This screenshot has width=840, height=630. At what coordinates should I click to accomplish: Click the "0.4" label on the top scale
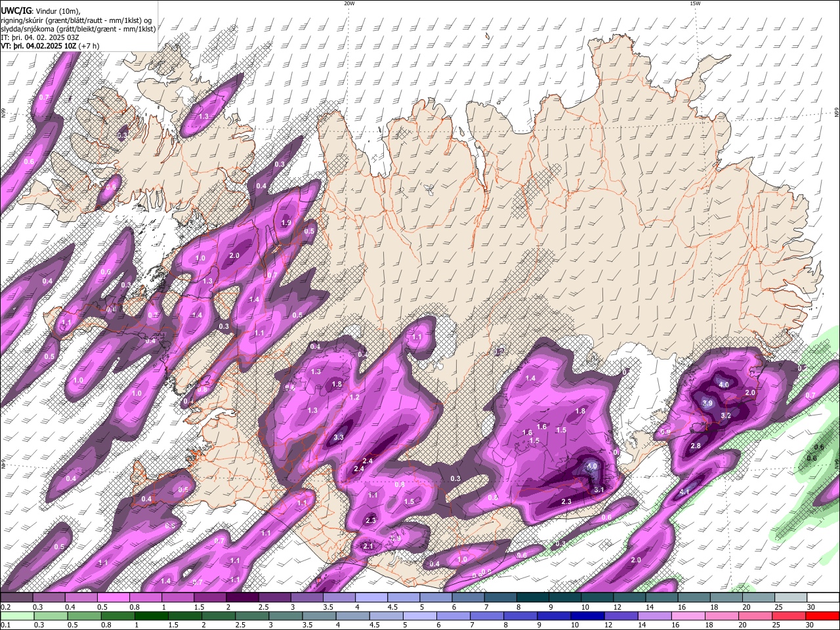(x=69, y=606)
